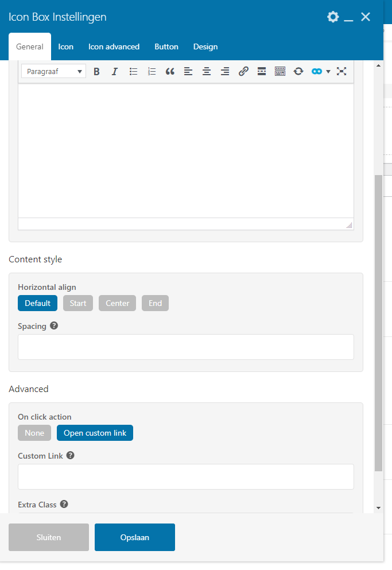Toggle bold formatting in editor toolbar
Image resolution: width=392 pixels, height=570 pixels.
[96, 72]
